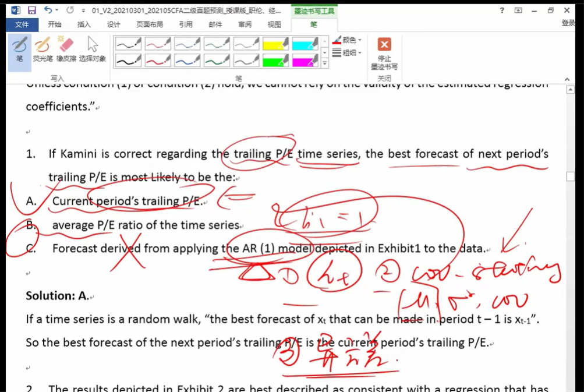The image size is (584, 392).
Task: Pick the thin green pen style
Action: (217, 44)
